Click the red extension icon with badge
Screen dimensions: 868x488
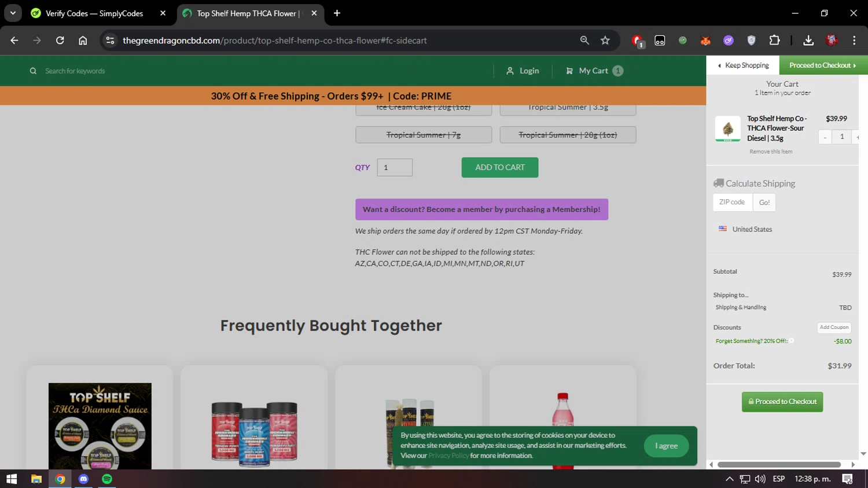[x=638, y=41]
